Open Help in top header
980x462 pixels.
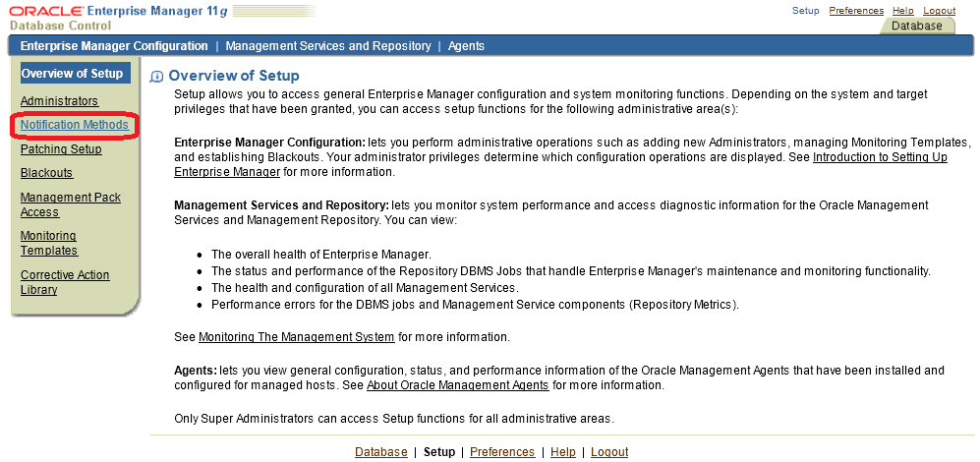coord(903,11)
